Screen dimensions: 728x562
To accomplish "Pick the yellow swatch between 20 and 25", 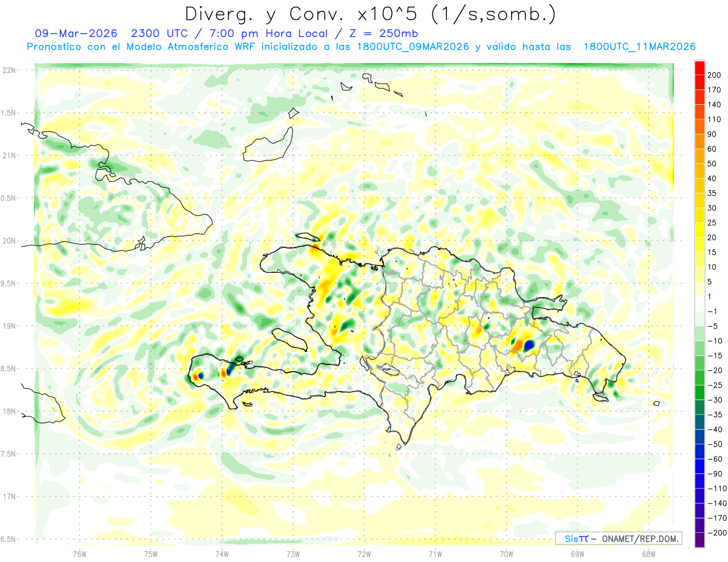I will coord(699,230).
